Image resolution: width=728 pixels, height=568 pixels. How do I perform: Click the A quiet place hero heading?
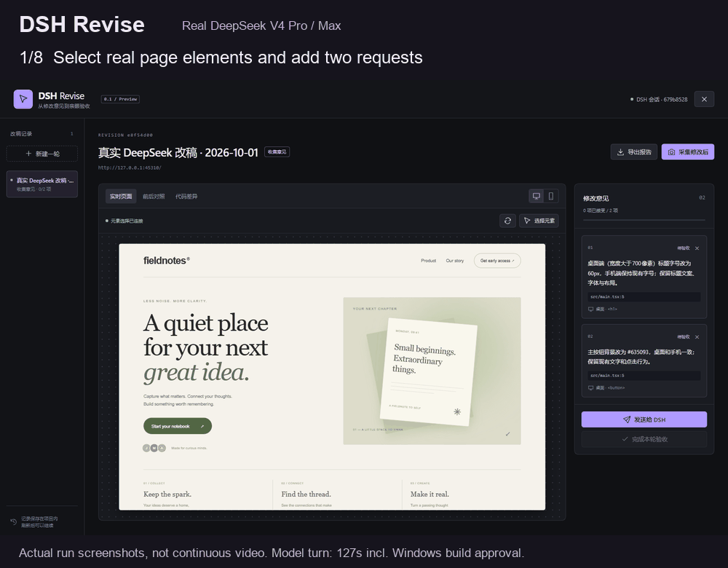[206, 347]
